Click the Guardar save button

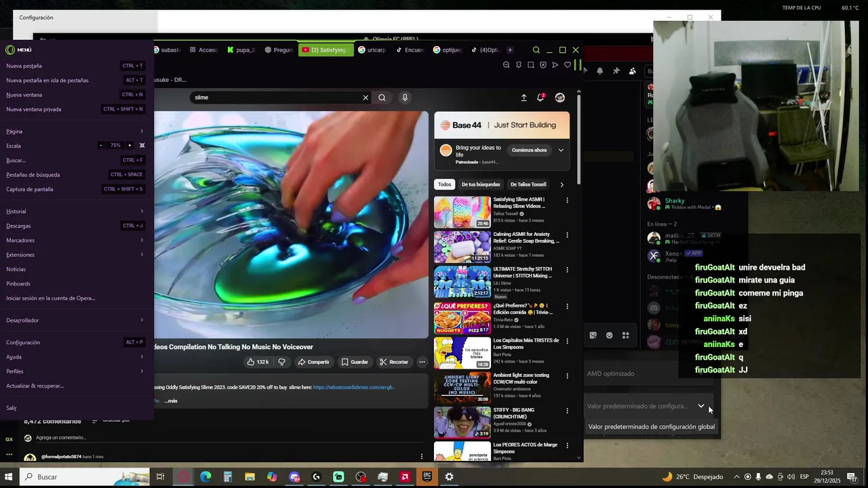pyautogui.click(x=355, y=362)
